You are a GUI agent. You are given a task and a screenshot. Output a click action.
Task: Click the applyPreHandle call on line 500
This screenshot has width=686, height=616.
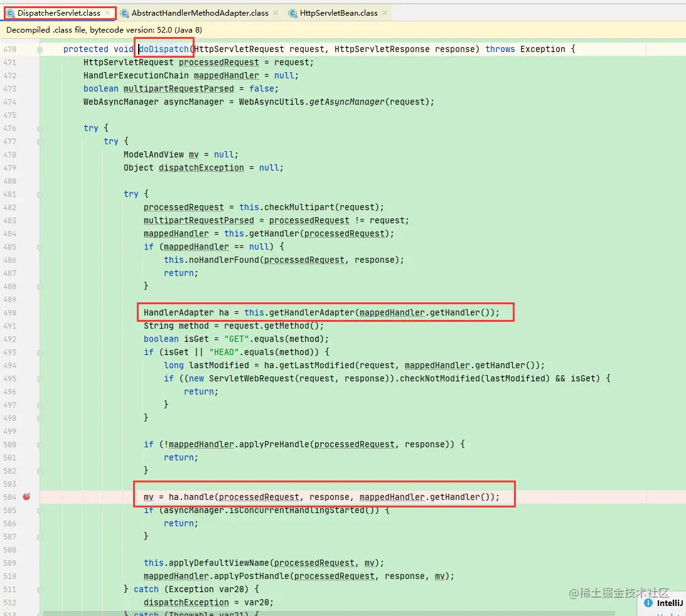pos(274,444)
